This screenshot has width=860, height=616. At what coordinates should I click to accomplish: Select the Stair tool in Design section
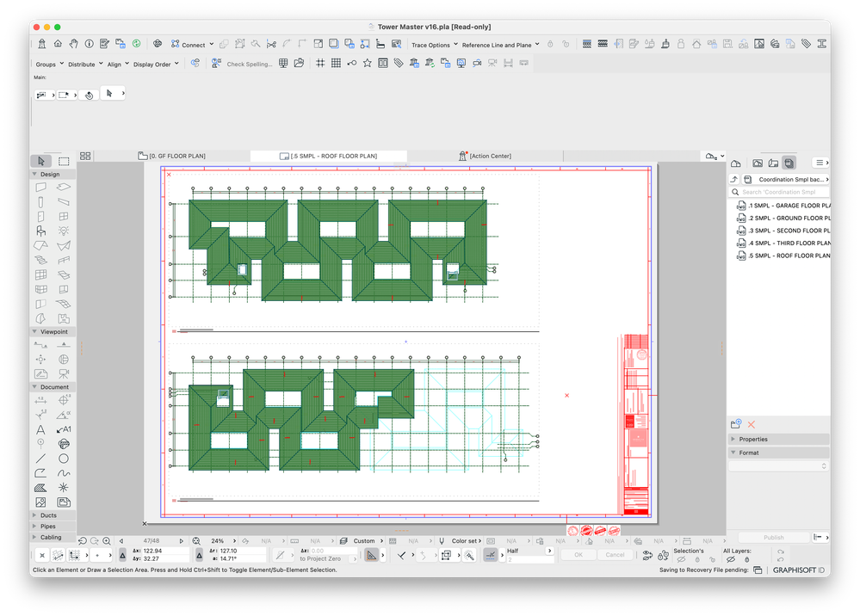[40, 260]
